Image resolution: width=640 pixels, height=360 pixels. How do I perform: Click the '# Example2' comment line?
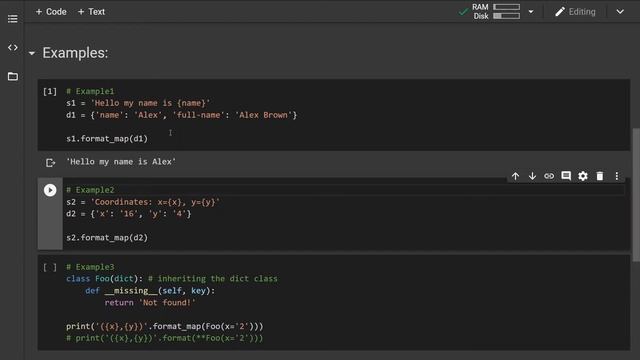click(90, 190)
